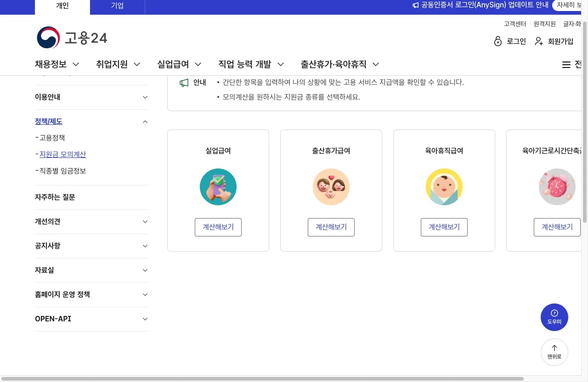Open the 원격지원 link
Viewport: 588px width, 382px height.
(545, 24)
